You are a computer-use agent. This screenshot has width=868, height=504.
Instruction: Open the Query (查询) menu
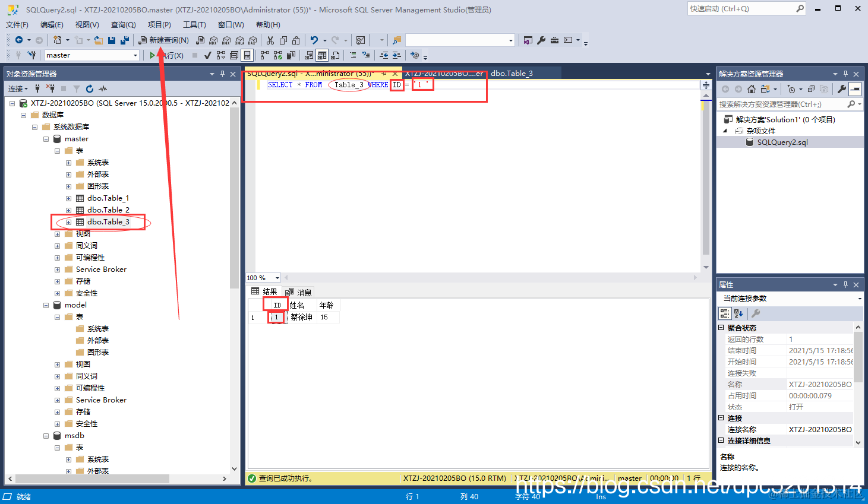coord(123,24)
